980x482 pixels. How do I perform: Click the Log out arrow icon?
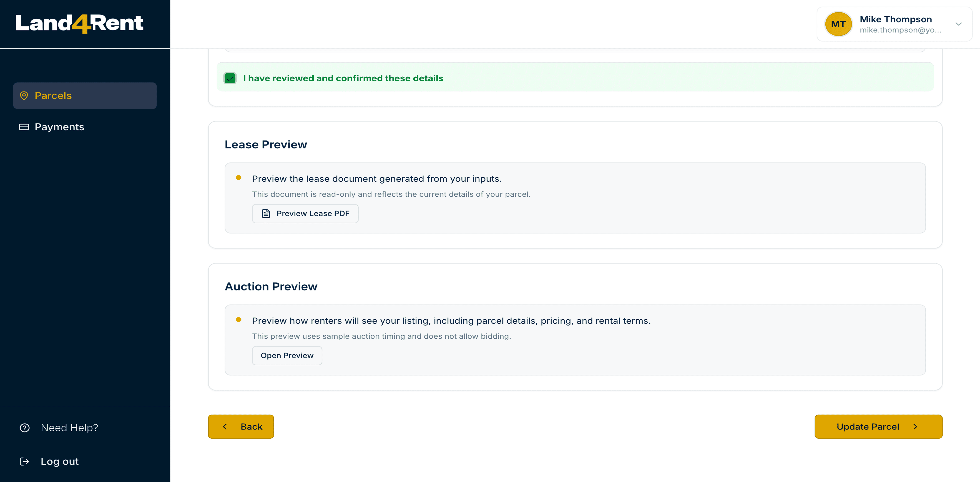pos(25,461)
